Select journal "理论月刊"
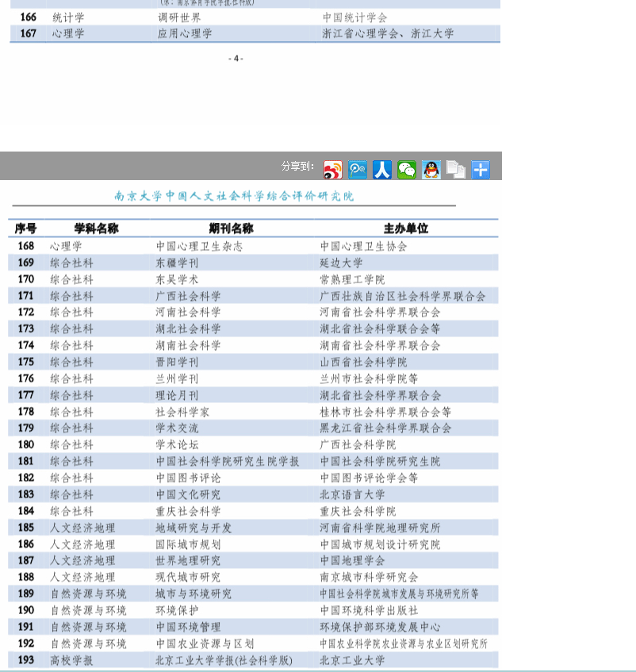Image resolution: width=636 pixels, height=672 pixels. click(x=177, y=395)
